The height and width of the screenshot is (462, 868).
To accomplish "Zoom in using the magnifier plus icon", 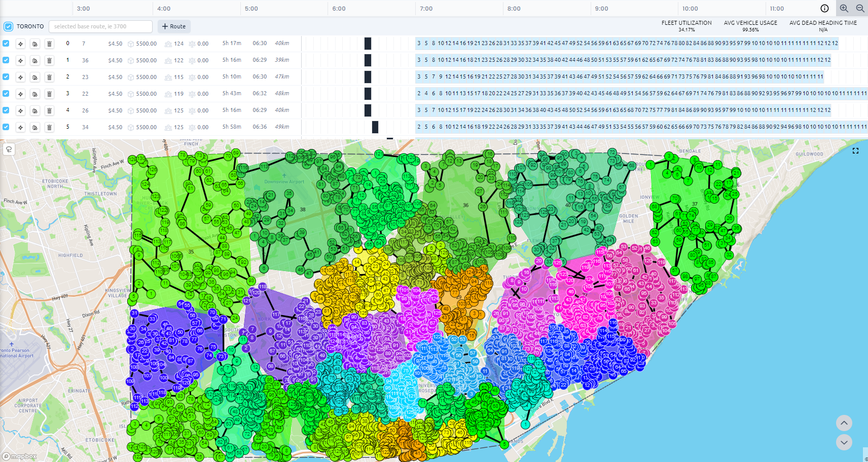I will point(844,8).
